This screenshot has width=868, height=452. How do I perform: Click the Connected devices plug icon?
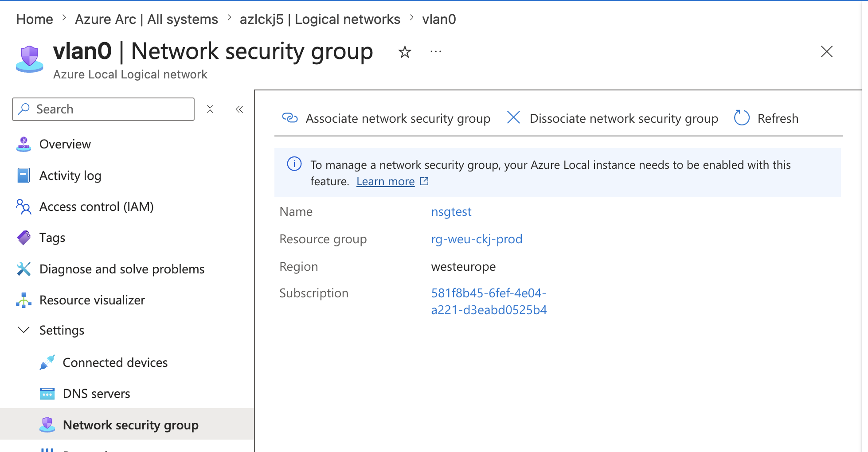[x=47, y=362]
